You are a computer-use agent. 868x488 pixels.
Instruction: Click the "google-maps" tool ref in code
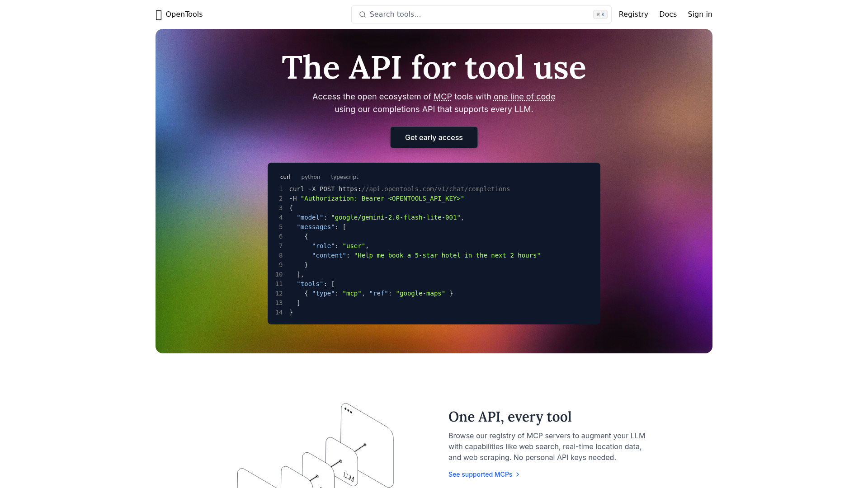pos(420,293)
